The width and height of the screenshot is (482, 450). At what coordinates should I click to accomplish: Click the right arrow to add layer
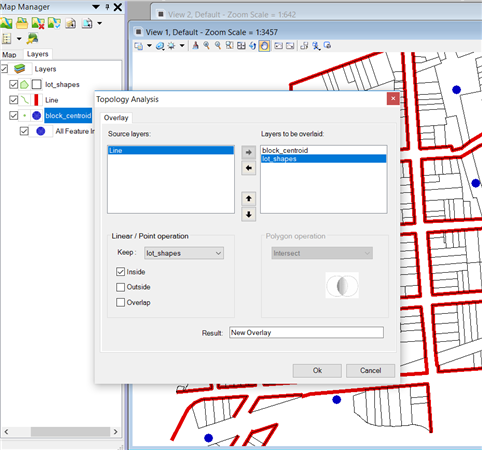[248, 152]
